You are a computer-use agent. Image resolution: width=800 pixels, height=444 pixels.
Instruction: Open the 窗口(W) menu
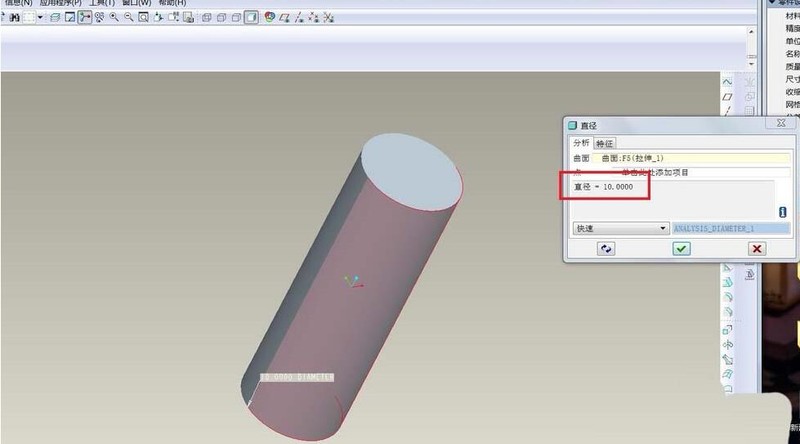[x=137, y=3]
